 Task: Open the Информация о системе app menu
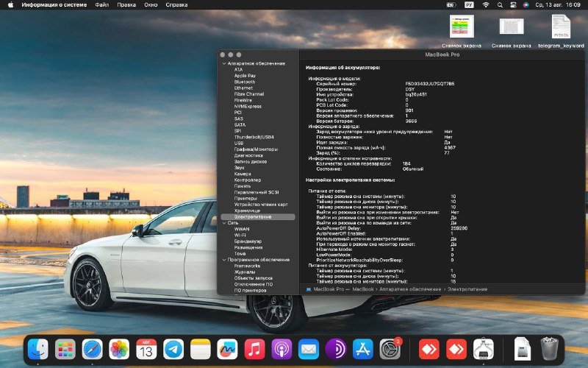coord(54,5)
